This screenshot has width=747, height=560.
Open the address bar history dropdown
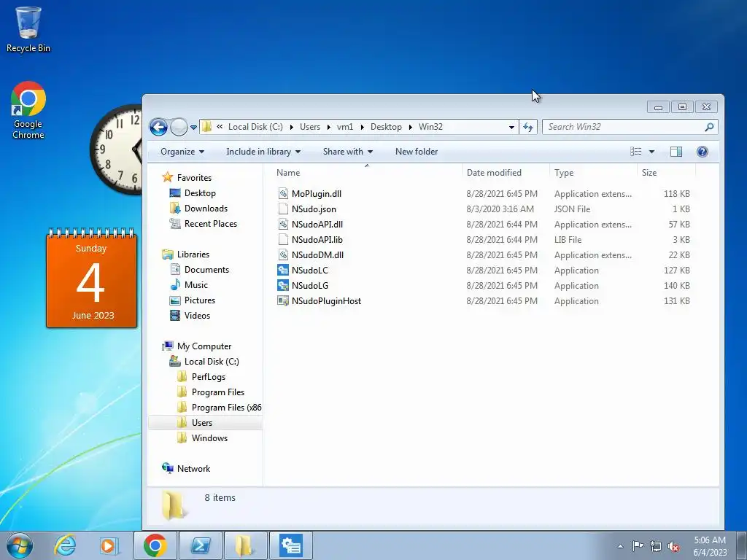click(511, 127)
